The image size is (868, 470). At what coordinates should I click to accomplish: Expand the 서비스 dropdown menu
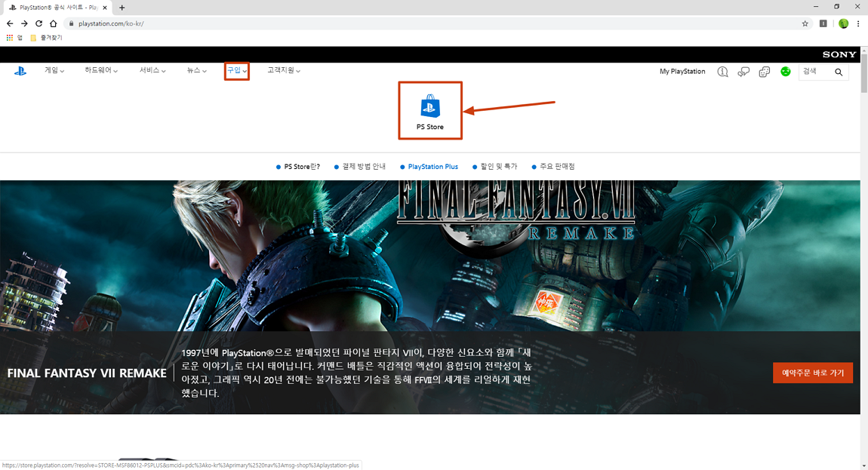pos(152,70)
